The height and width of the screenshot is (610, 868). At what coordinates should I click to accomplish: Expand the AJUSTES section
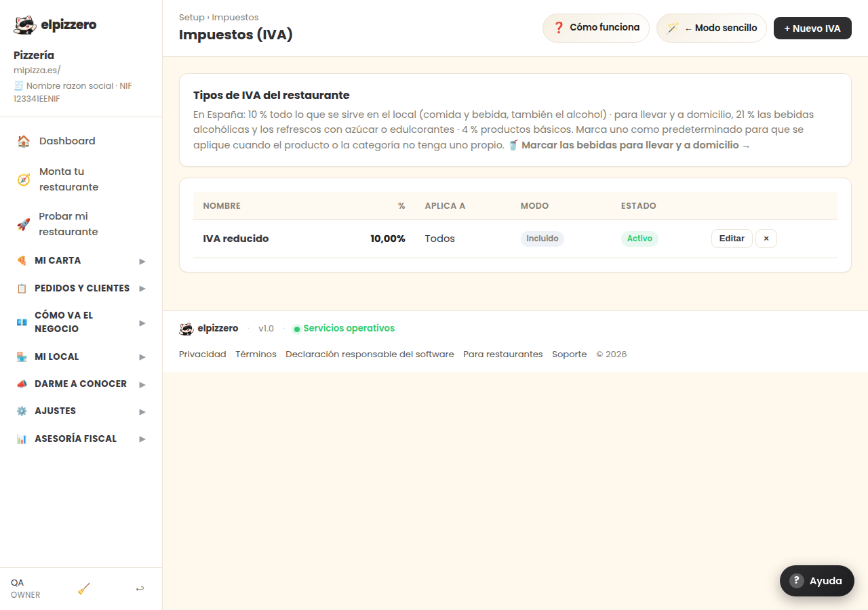[x=81, y=411]
